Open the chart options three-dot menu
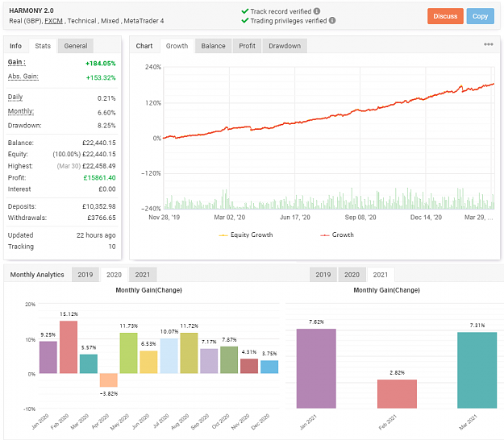This screenshot has width=504, height=440. pos(488,44)
